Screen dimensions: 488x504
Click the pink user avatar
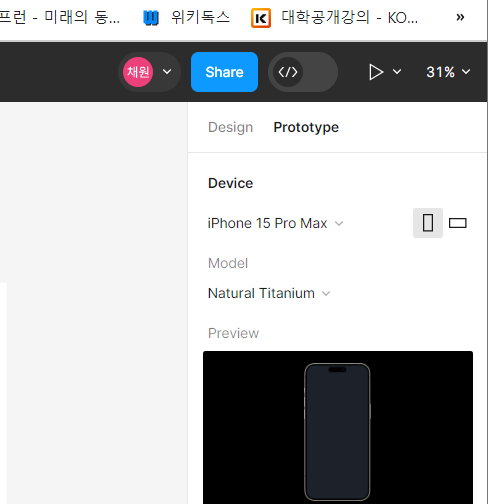tap(138, 72)
